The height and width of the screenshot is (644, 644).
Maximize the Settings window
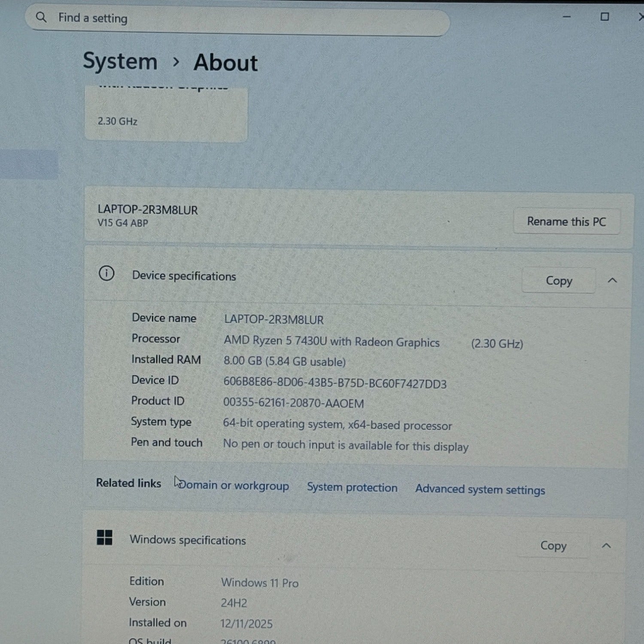point(605,17)
